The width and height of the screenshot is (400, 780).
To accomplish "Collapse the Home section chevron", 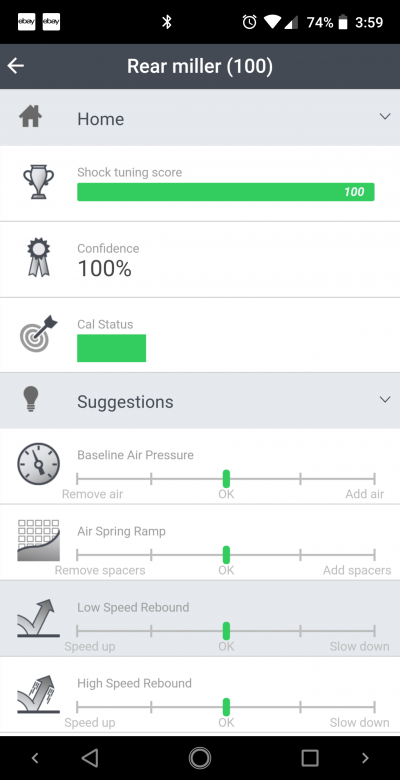I will coord(385,116).
